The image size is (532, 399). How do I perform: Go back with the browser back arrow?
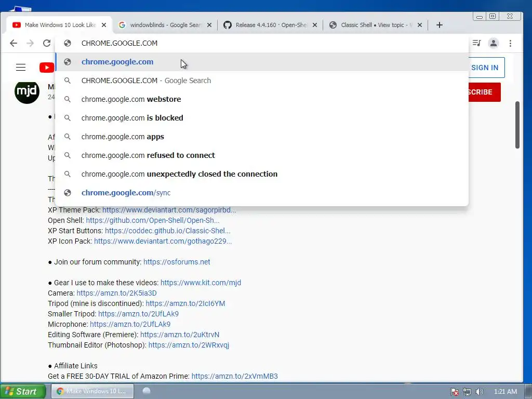pos(14,43)
